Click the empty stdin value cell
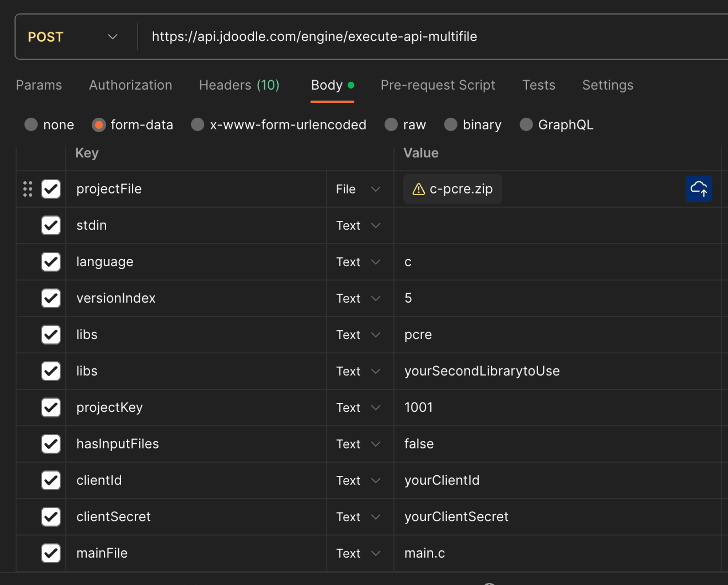 coord(546,225)
